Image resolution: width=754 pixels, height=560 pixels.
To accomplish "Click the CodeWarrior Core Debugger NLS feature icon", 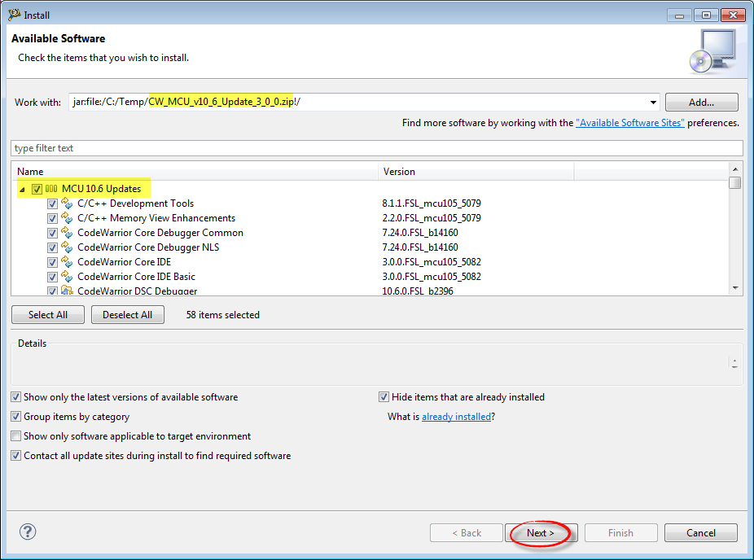I will (67, 247).
